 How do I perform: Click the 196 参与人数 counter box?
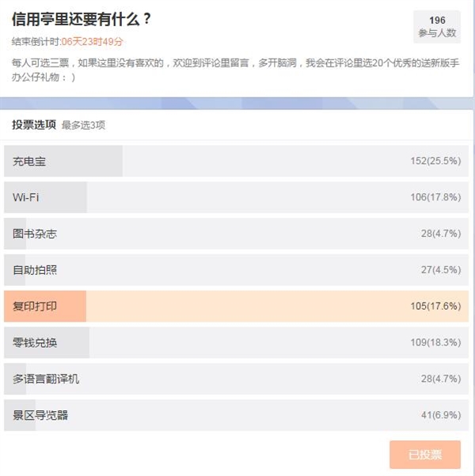point(437,26)
